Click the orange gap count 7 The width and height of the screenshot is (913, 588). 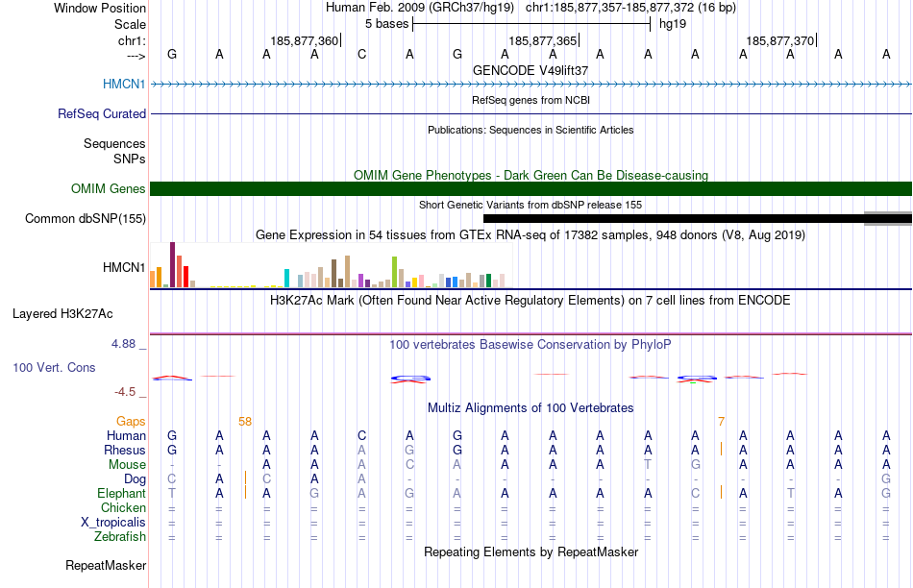coord(722,422)
